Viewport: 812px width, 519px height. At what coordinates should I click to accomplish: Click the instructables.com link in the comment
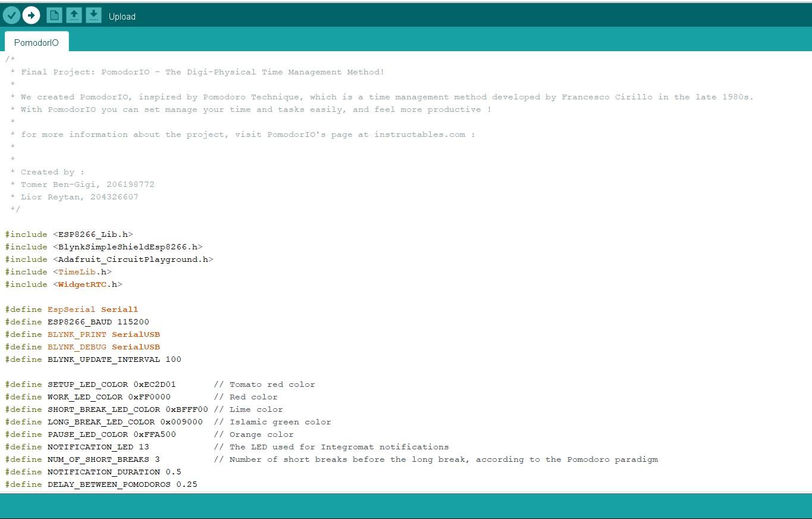tap(420, 134)
